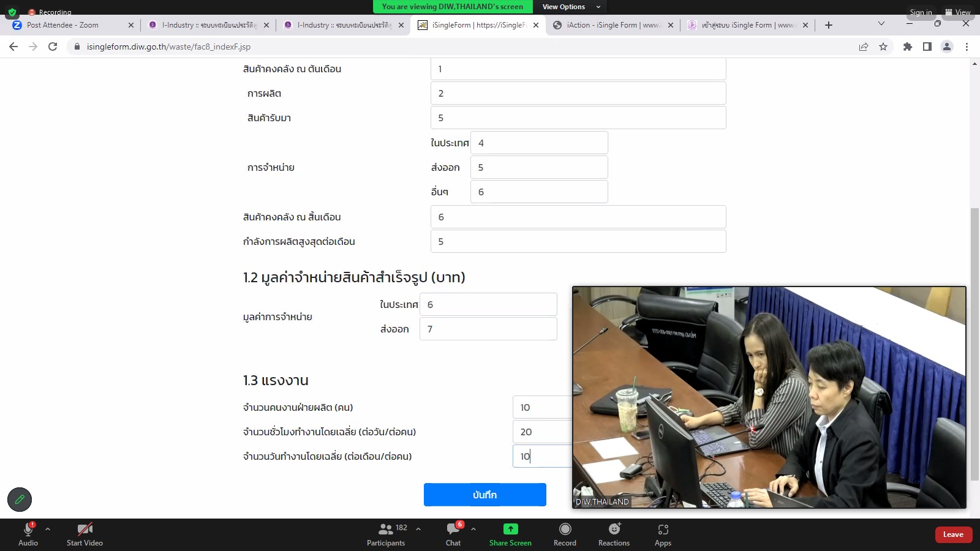Open the browser profile avatar icon

tap(947, 47)
